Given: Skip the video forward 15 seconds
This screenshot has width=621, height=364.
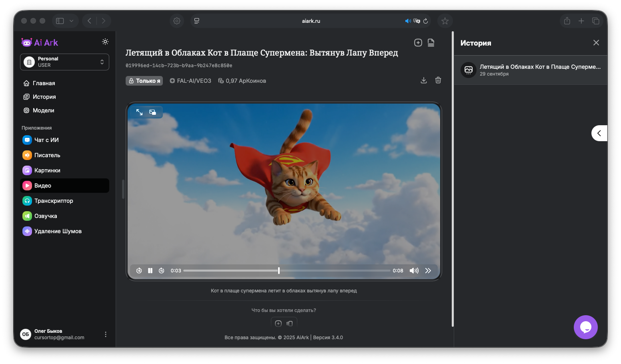Looking at the screenshot, I should coord(161,271).
